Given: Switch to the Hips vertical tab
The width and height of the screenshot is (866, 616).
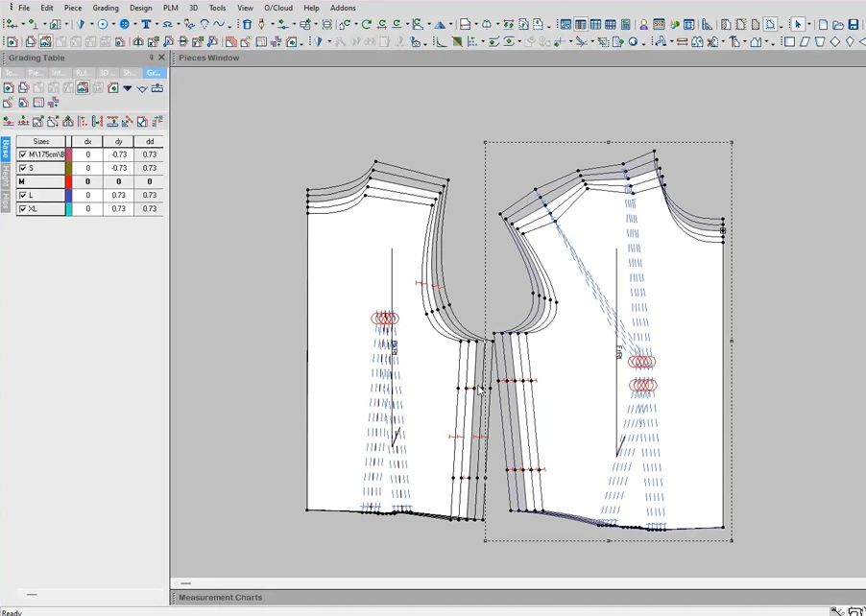Looking at the screenshot, I should (x=5, y=201).
